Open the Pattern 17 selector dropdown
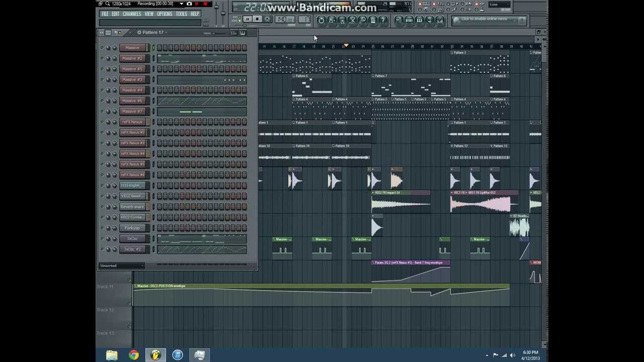Screen dimensions: 644x362 [x=152, y=33]
